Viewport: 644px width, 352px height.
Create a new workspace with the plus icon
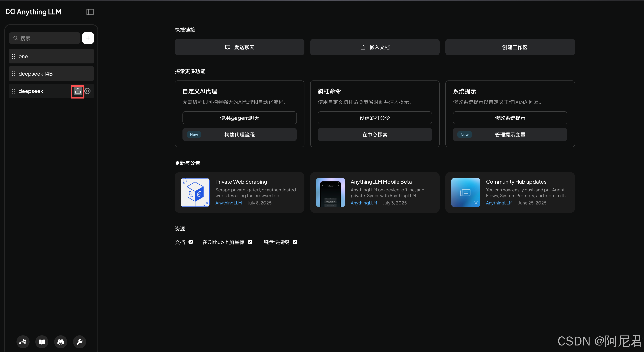pyautogui.click(x=88, y=38)
